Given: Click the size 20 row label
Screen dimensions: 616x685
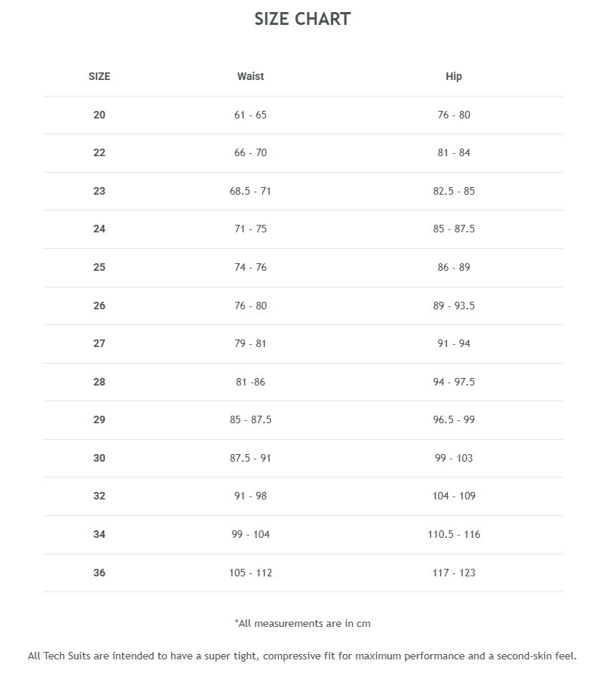Looking at the screenshot, I should pyautogui.click(x=100, y=115).
